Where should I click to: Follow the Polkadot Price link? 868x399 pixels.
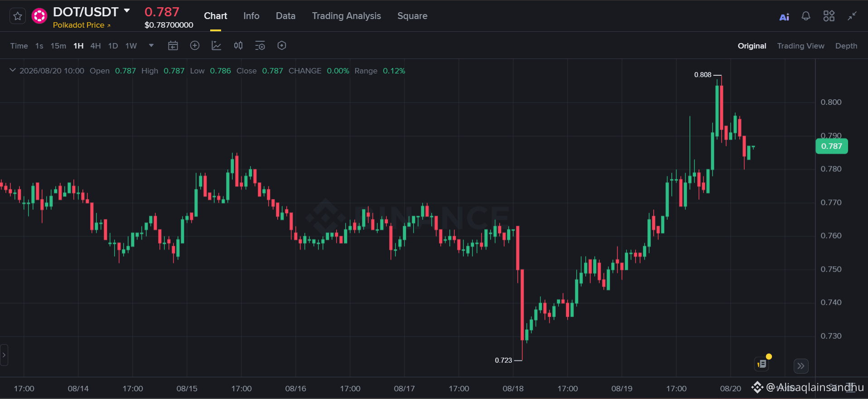(x=82, y=25)
